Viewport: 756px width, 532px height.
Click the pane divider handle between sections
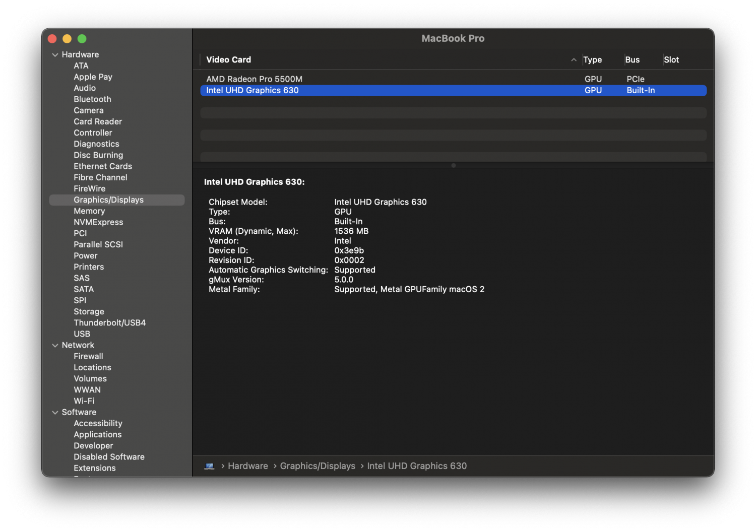point(453,165)
